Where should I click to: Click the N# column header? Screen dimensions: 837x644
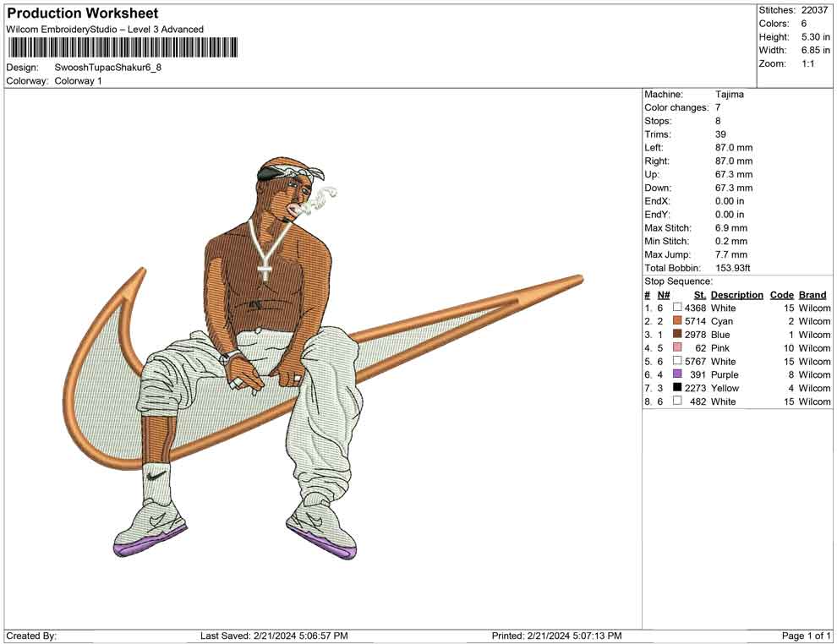(663, 295)
